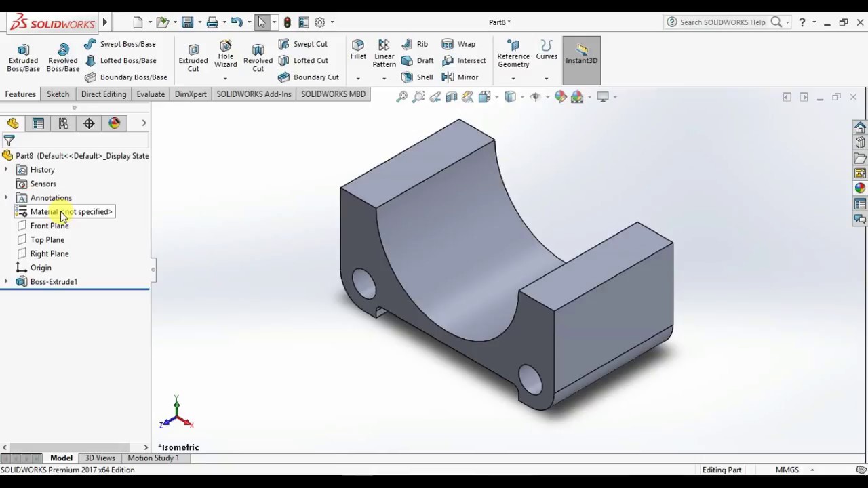Open the ConfigurationManager panel tab
Screen dimensions: 868x488
(64, 123)
